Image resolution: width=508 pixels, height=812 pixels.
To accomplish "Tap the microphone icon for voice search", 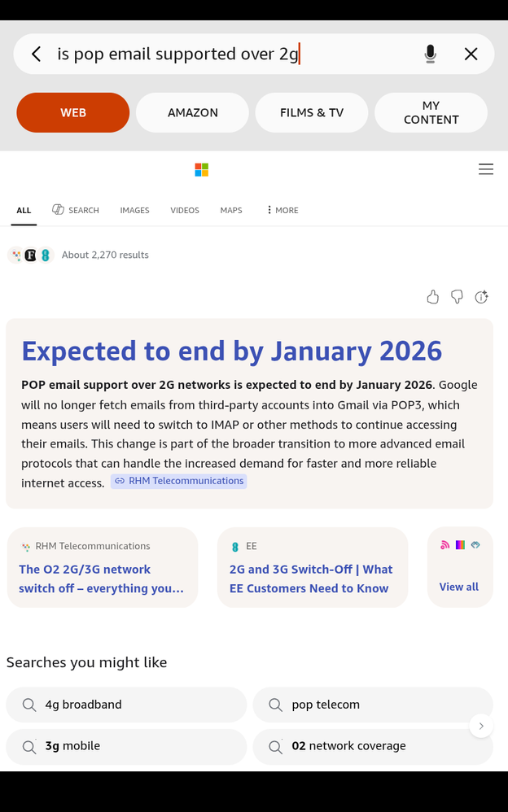I will [x=431, y=54].
